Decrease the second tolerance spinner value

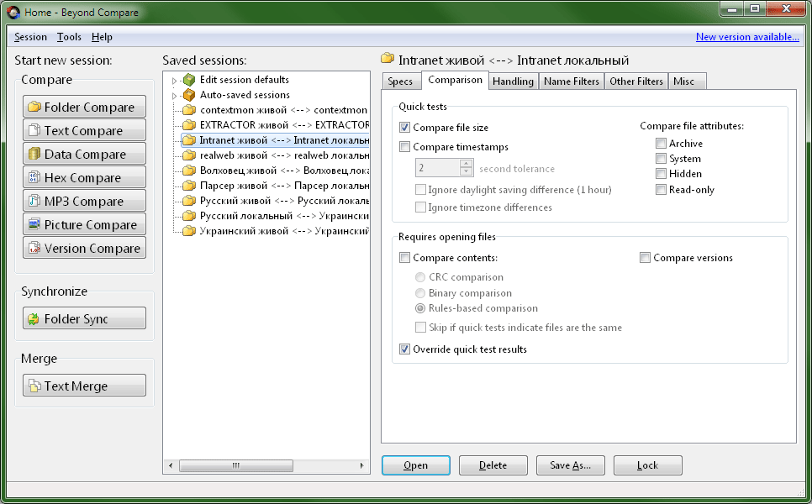click(x=466, y=172)
